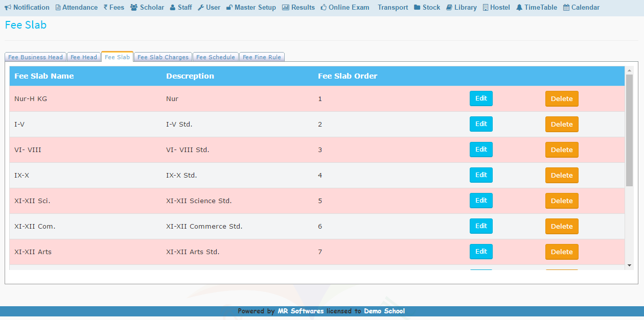Open the Results chart icon
The image size is (644, 320).
285,8
